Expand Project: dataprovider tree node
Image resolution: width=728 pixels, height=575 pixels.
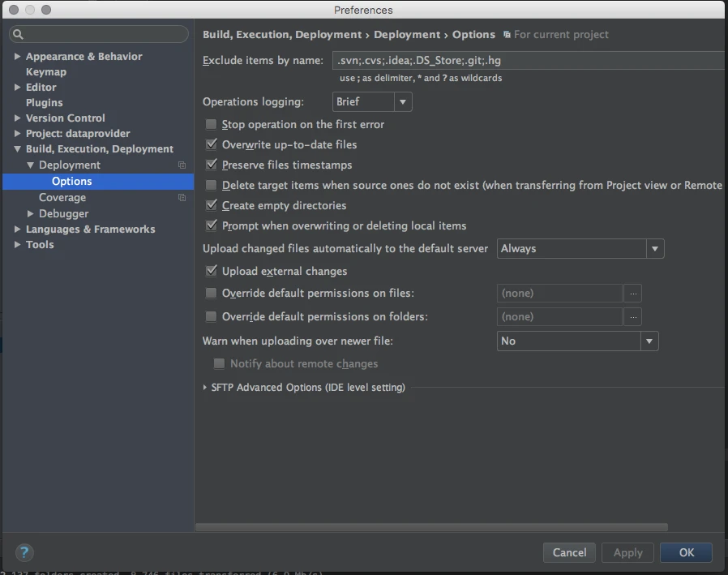tap(17, 133)
